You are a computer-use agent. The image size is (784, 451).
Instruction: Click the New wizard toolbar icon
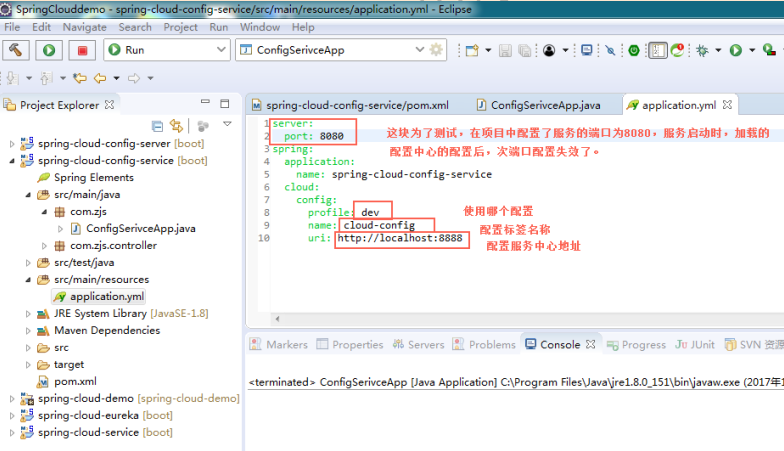click(x=472, y=50)
